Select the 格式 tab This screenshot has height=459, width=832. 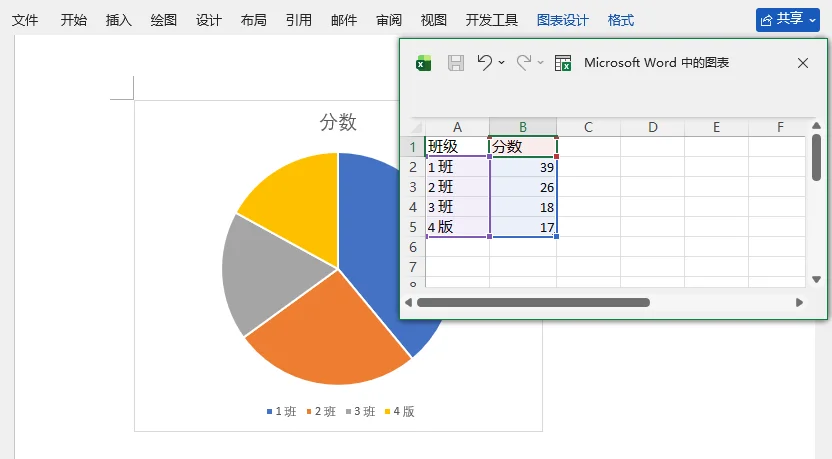point(621,20)
